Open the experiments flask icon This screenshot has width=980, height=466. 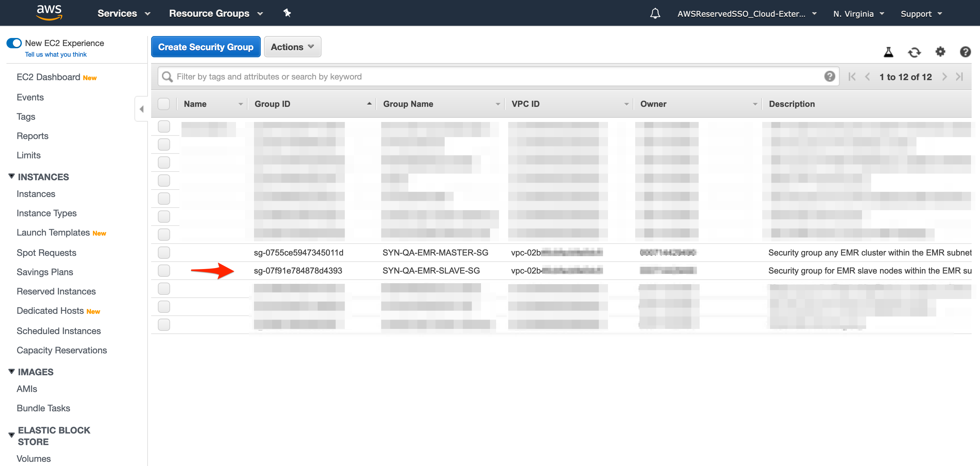889,52
